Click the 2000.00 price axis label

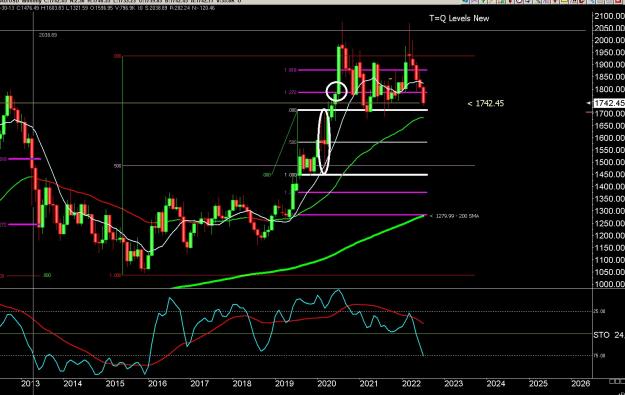[609, 40]
